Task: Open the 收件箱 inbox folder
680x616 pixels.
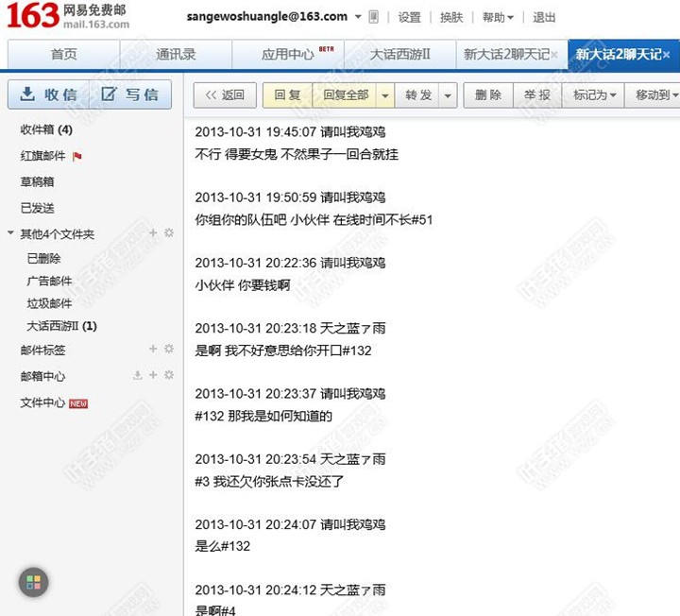Action: (x=45, y=129)
